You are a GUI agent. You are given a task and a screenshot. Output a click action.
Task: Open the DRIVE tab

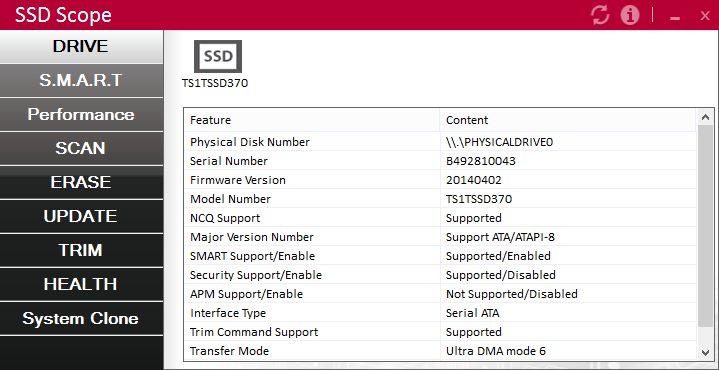[x=81, y=47]
